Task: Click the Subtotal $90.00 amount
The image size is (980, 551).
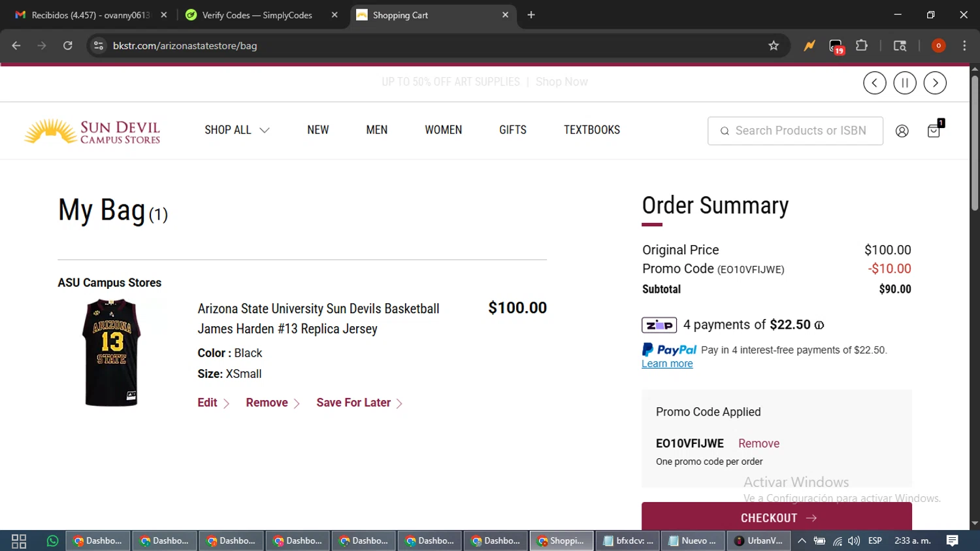Action: tap(895, 289)
